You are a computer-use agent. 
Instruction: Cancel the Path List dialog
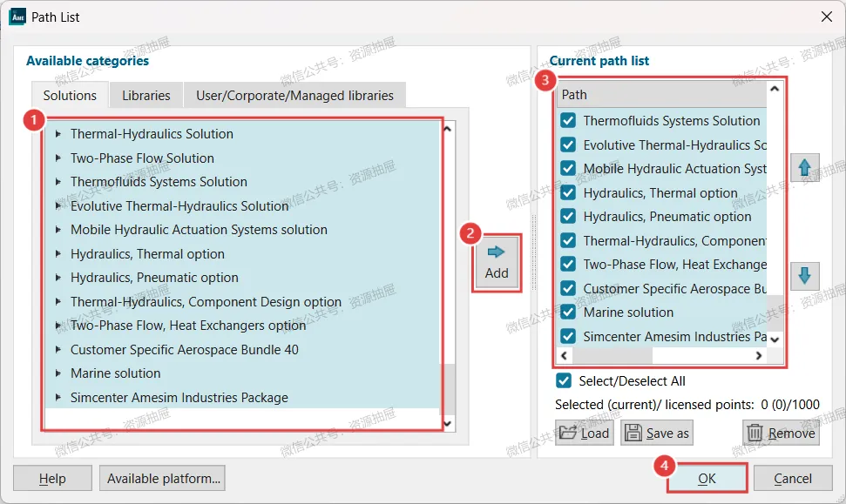[793, 478]
